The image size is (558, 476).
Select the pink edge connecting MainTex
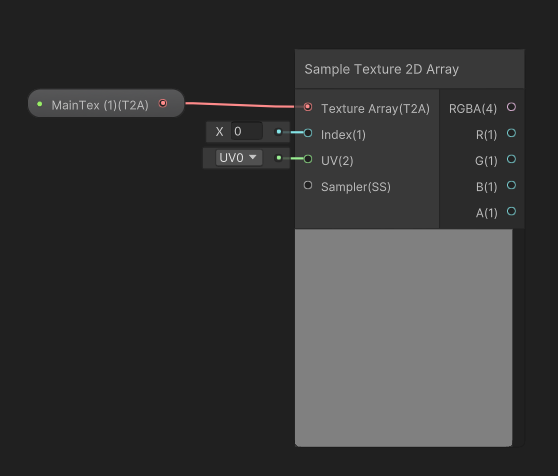pos(239,105)
